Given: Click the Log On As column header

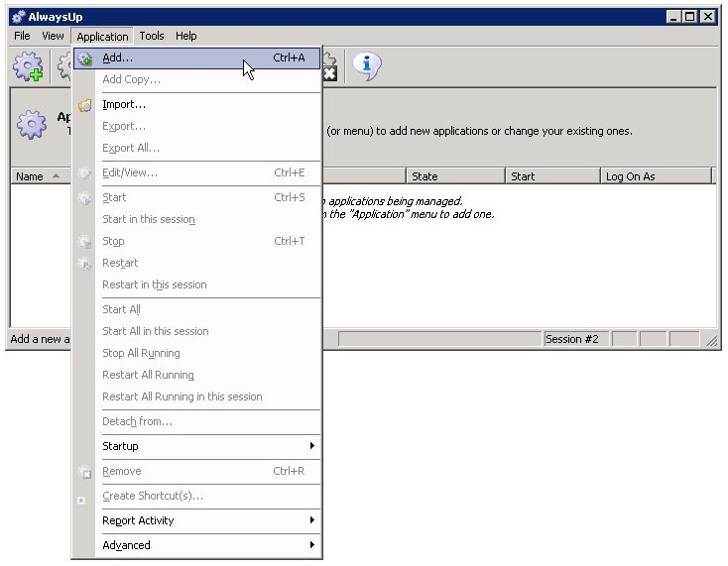Looking at the screenshot, I should pos(655,176).
